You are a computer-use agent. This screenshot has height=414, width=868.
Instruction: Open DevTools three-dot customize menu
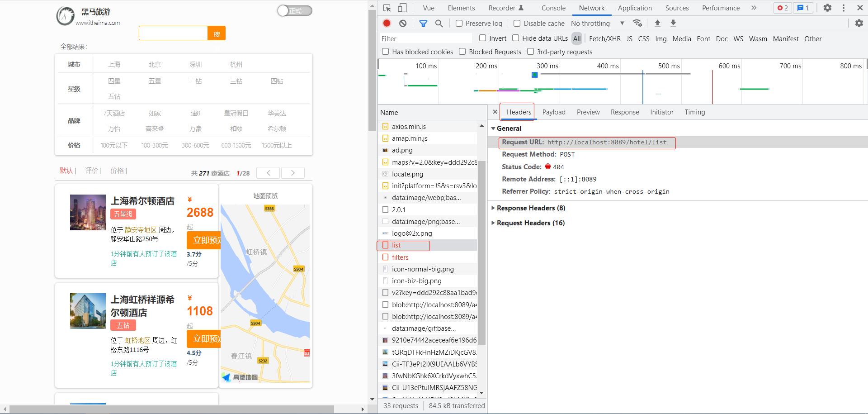pyautogui.click(x=844, y=8)
